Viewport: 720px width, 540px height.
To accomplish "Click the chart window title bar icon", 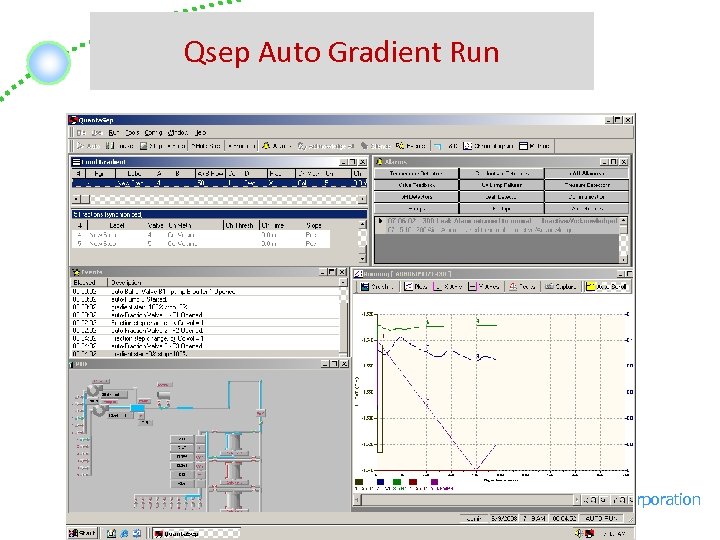I will click(358, 274).
